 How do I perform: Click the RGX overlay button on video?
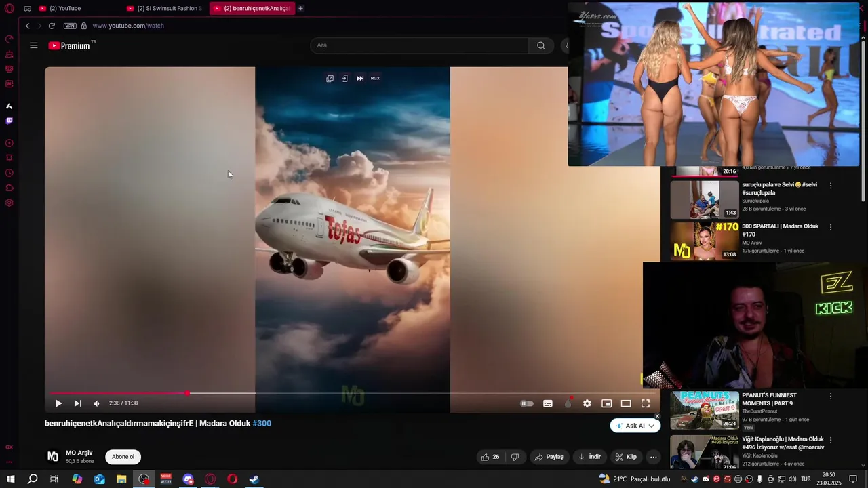[375, 78]
